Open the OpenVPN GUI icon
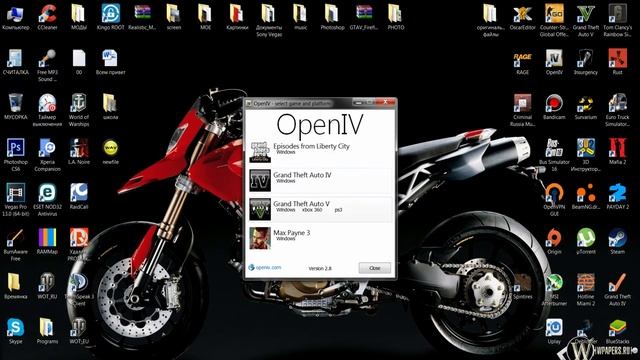 [554, 200]
